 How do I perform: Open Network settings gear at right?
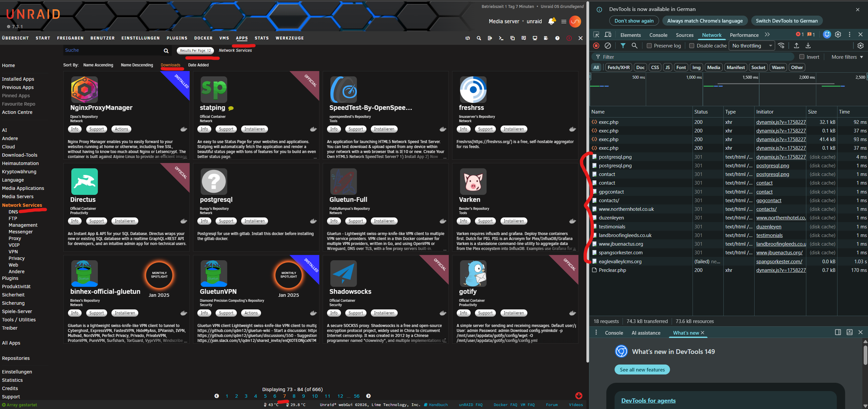[x=860, y=45]
